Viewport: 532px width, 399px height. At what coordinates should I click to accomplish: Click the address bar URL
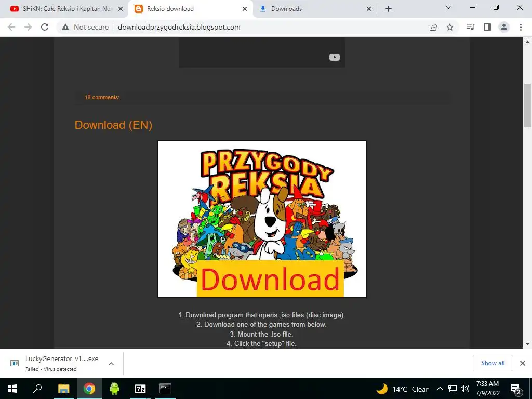179,27
